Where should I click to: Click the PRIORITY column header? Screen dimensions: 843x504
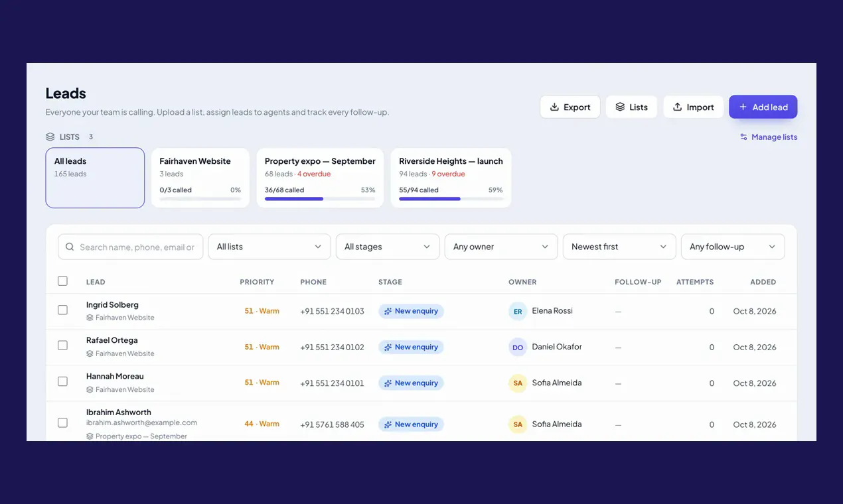tap(257, 282)
